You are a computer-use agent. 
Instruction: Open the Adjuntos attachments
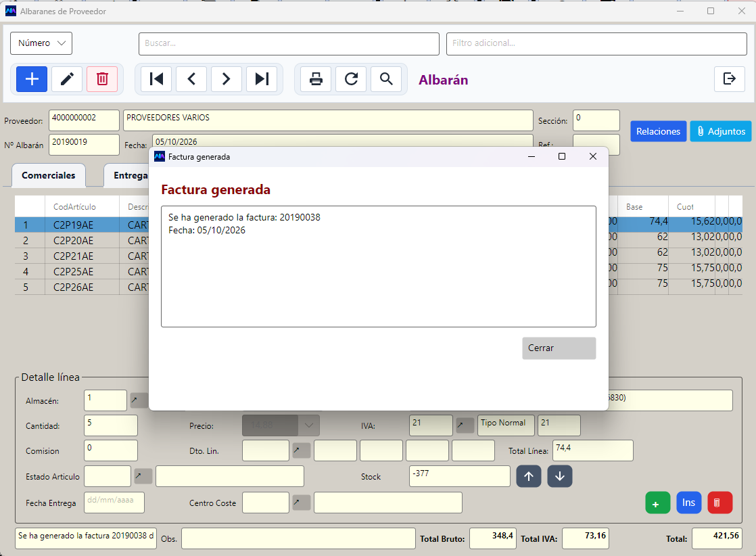(x=721, y=131)
